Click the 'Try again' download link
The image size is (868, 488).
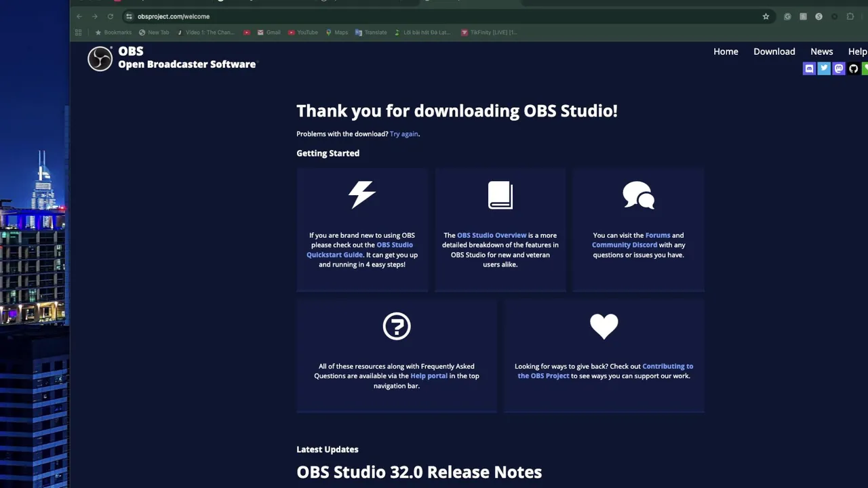pyautogui.click(x=404, y=134)
